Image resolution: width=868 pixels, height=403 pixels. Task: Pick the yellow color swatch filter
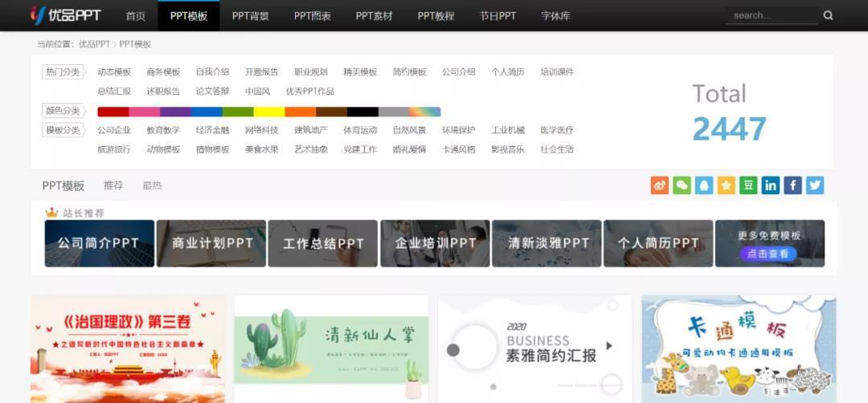coord(269,112)
